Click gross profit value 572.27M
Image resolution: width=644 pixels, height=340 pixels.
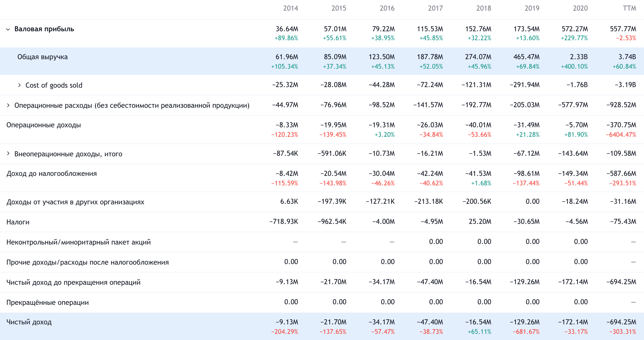pos(575,29)
